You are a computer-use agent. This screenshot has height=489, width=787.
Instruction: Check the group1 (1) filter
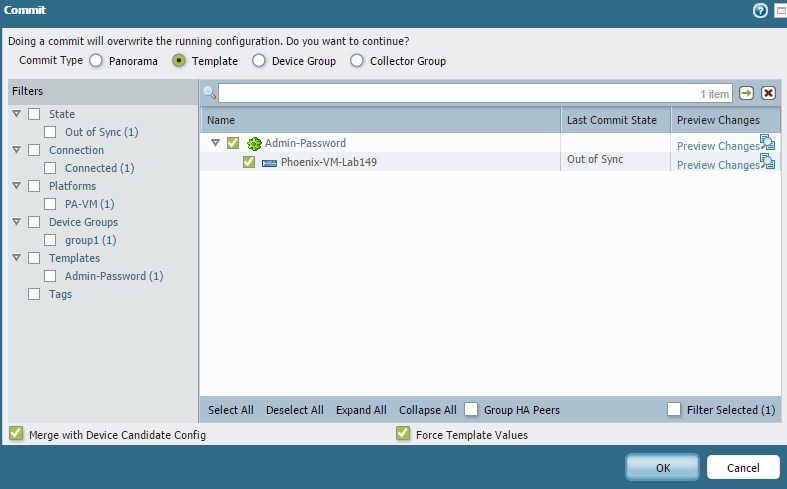click(x=50, y=240)
